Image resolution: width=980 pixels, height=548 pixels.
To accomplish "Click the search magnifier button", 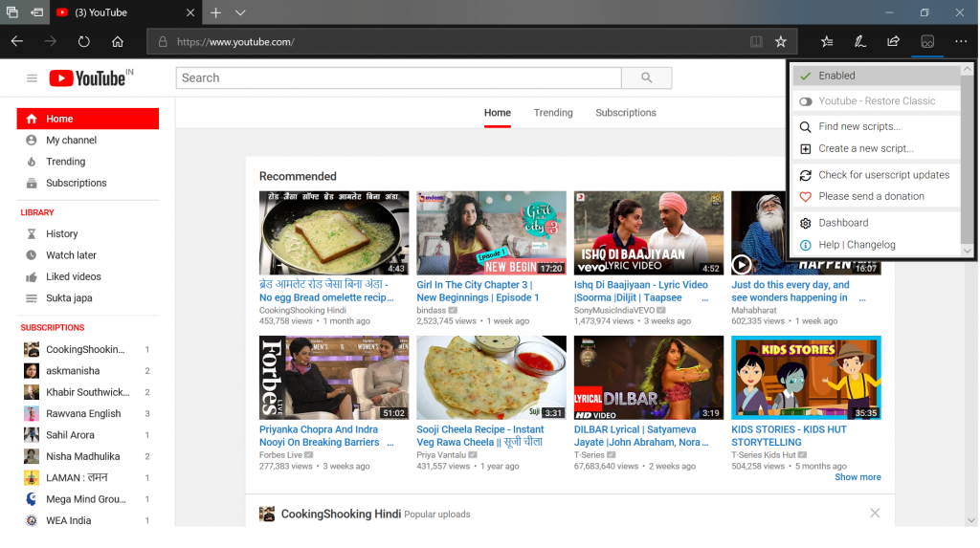I will (646, 78).
